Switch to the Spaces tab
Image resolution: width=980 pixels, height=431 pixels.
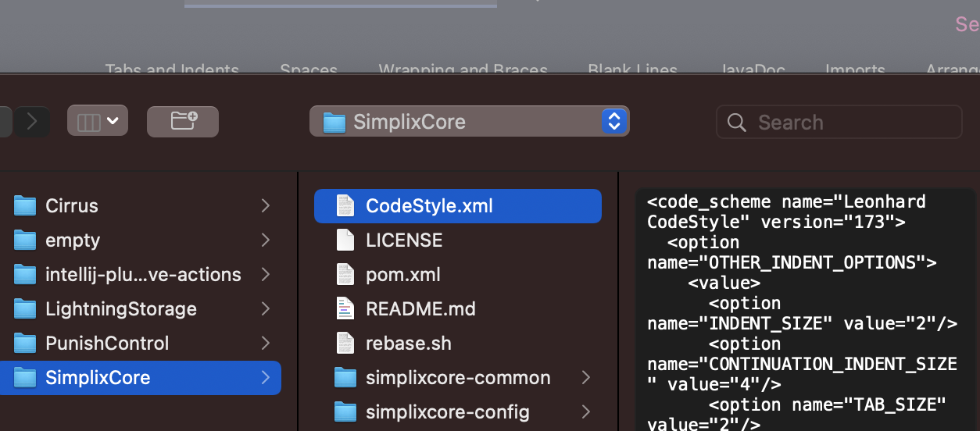pos(309,69)
